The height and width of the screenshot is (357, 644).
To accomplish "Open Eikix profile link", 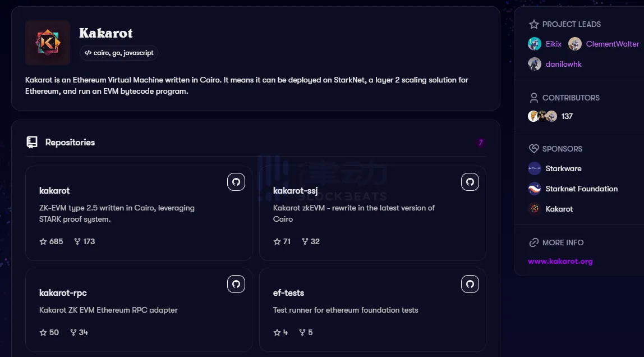I will [554, 44].
